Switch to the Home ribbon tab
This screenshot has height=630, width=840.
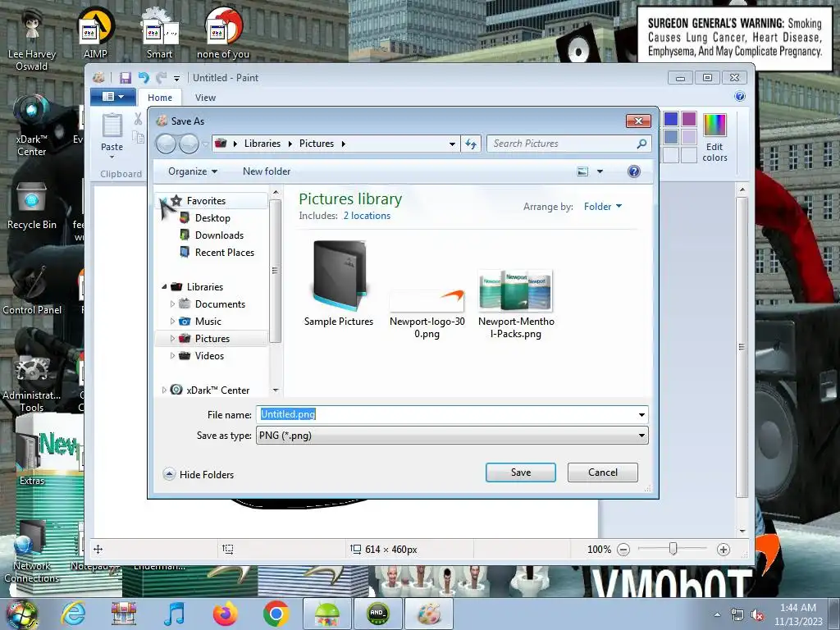pyautogui.click(x=160, y=98)
